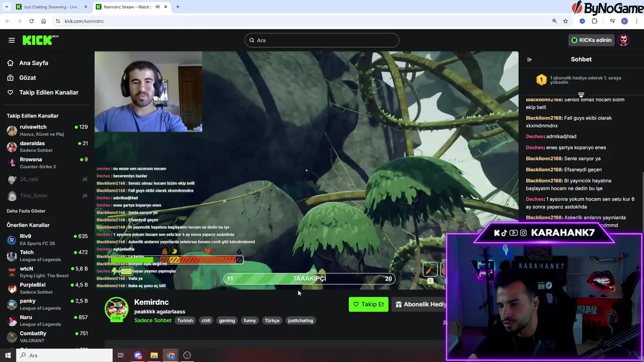Open offline channel 26_ralli
Viewport: 644px width, 362px height.
coord(47,179)
